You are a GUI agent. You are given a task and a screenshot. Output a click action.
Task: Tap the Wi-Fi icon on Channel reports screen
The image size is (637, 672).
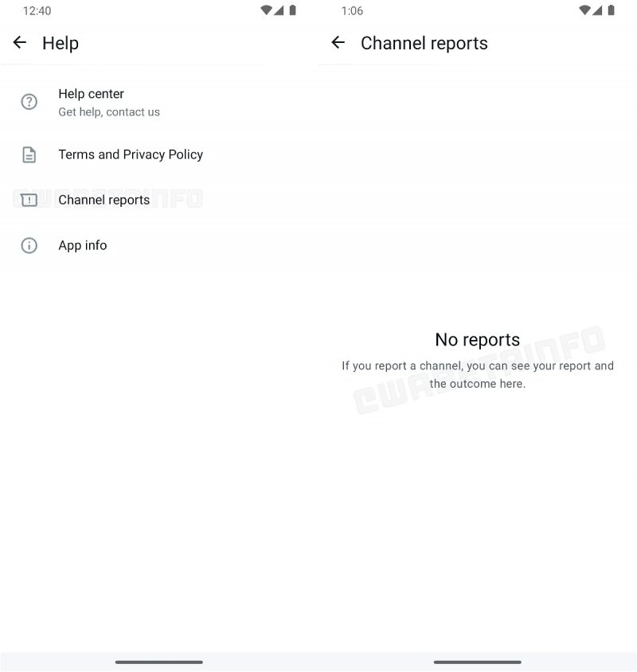[x=583, y=10]
